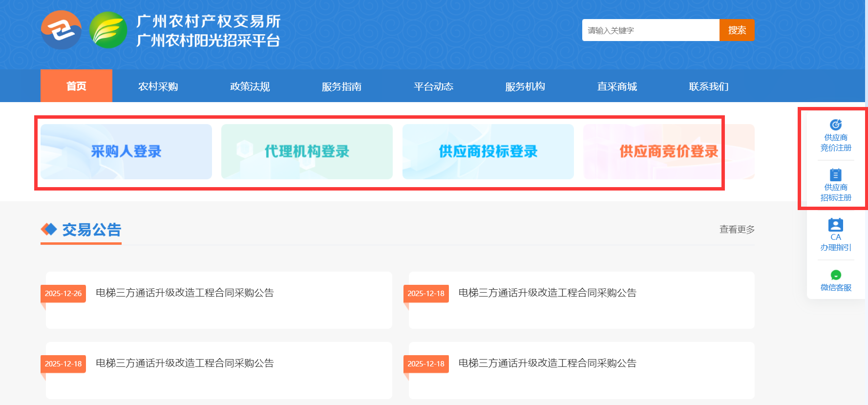Open the 供应商投标登录 login card

pos(488,151)
